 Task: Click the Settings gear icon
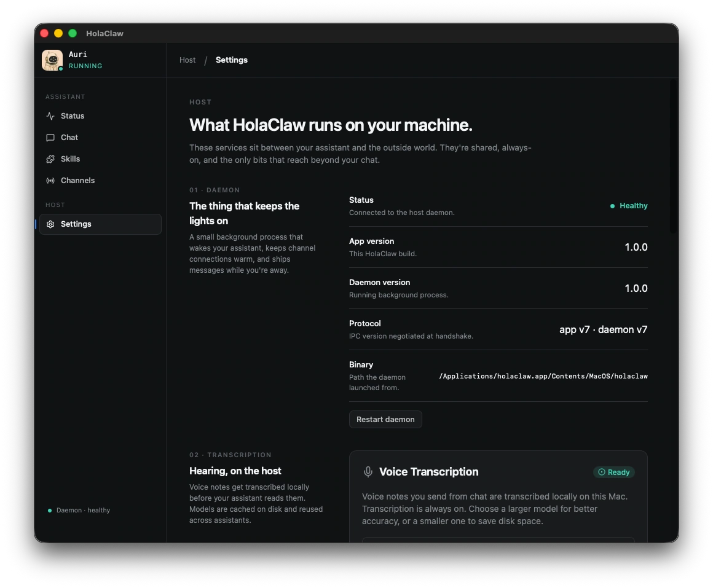pos(50,224)
